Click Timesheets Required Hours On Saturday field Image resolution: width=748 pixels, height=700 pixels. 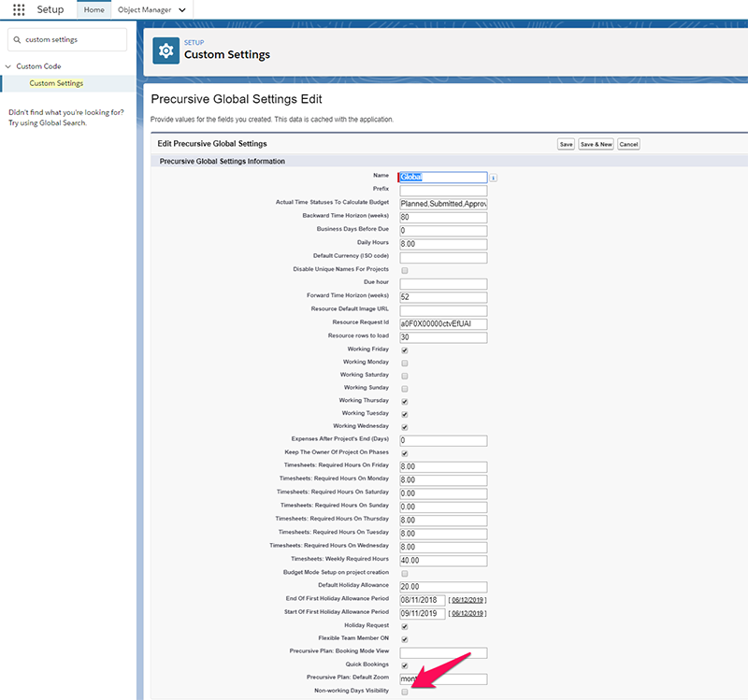tap(443, 493)
